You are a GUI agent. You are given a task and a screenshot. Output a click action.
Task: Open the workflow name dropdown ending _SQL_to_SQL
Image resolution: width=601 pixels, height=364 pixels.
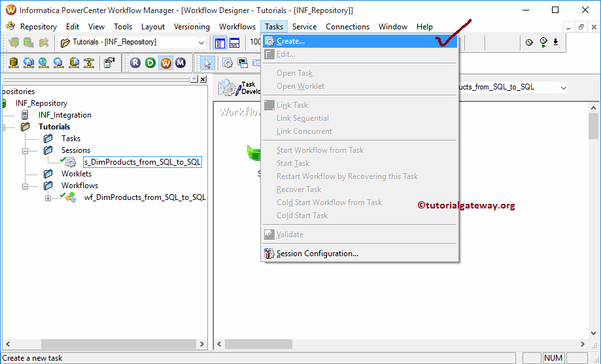click(563, 88)
